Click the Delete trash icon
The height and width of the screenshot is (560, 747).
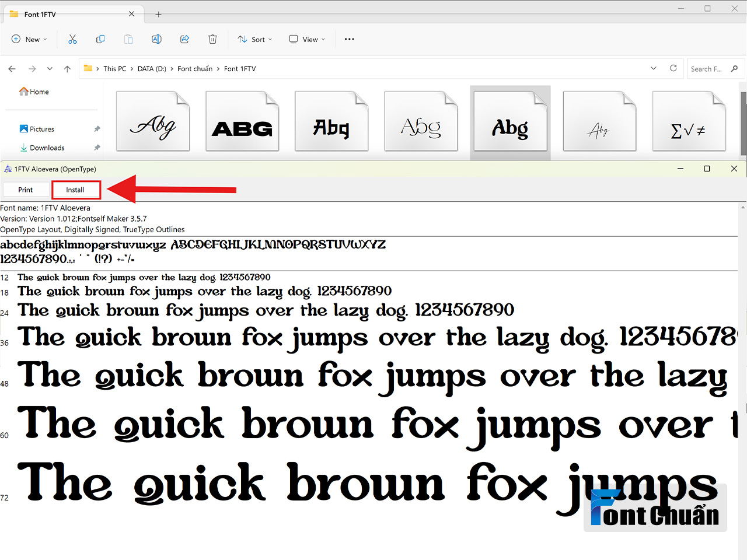pyautogui.click(x=212, y=39)
